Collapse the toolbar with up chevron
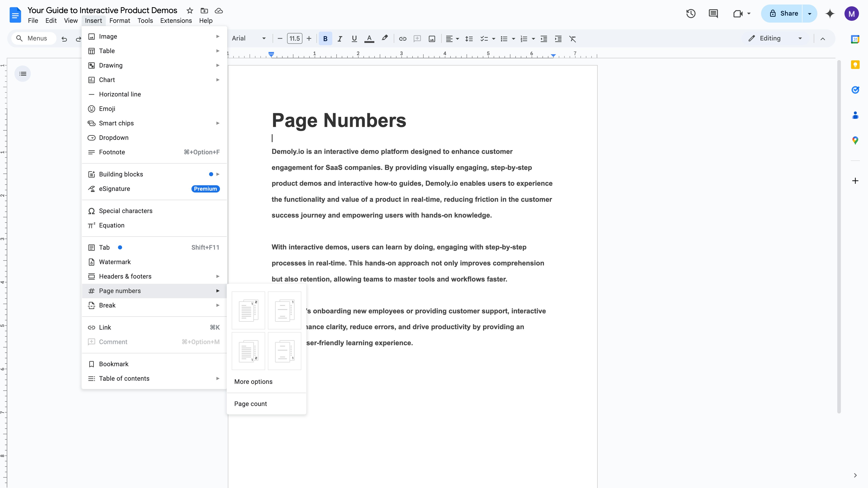The height and width of the screenshot is (488, 868). click(823, 39)
